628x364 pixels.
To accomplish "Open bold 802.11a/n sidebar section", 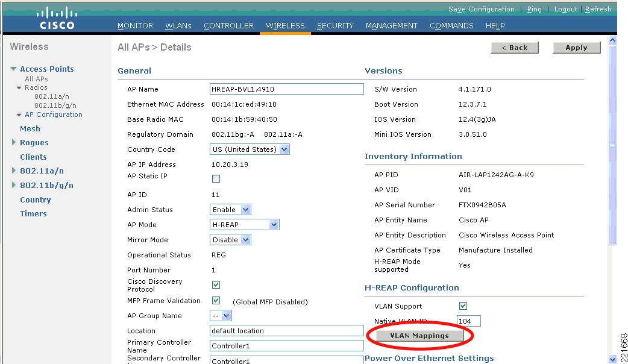I will pos(42,171).
